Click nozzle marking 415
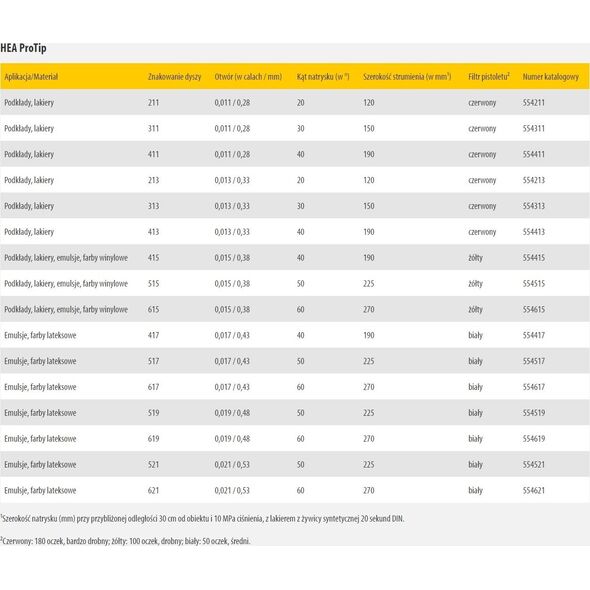This screenshot has width=590, height=590. coord(154,258)
